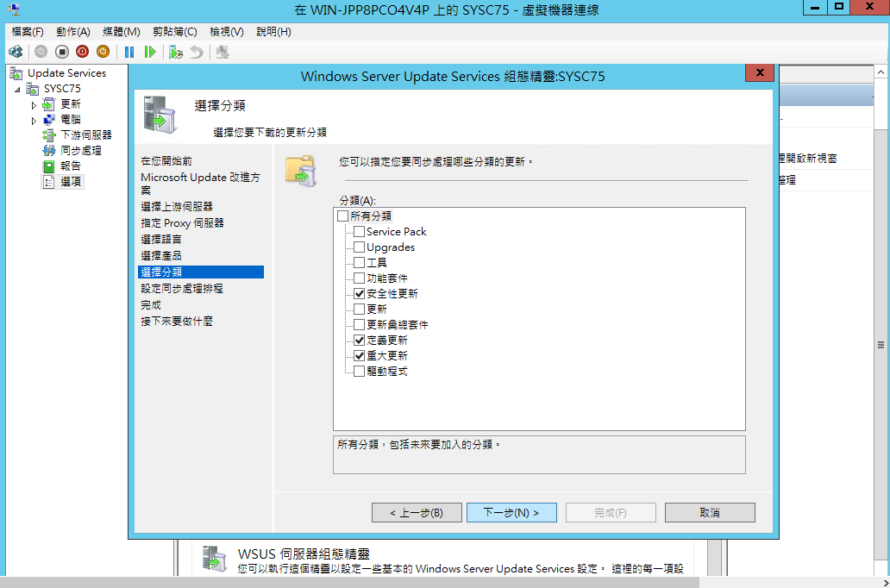
Task: Open the WSUS 伺服器組態精靈 link behind the wizard
Action: 304,554
